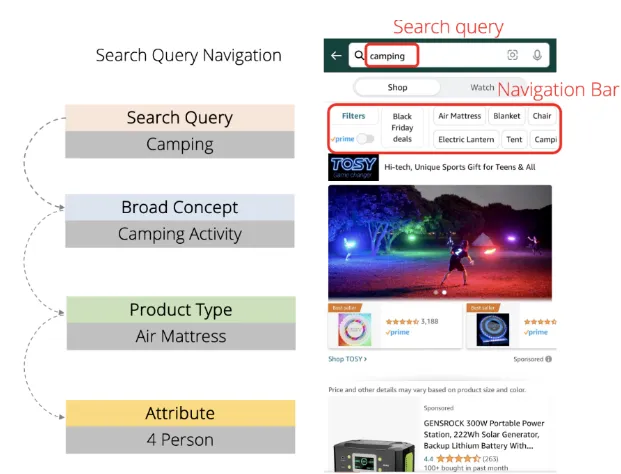The height and width of the screenshot is (474, 621).
Task: Tap the back arrow in search header
Action: click(x=337, y=56)
